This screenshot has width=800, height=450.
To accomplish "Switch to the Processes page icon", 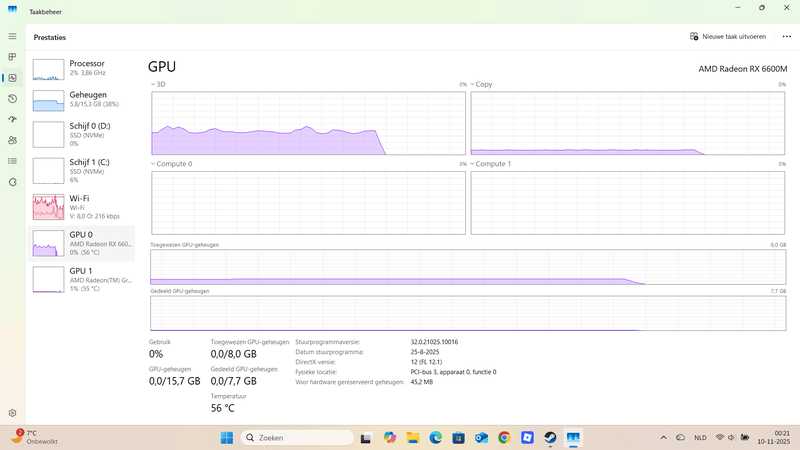I will coord(12,57).
